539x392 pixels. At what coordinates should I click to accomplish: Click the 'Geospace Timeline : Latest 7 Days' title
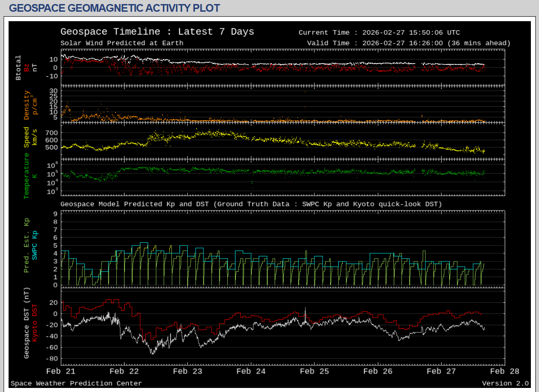pyautogui.click(x=157, y=32)
